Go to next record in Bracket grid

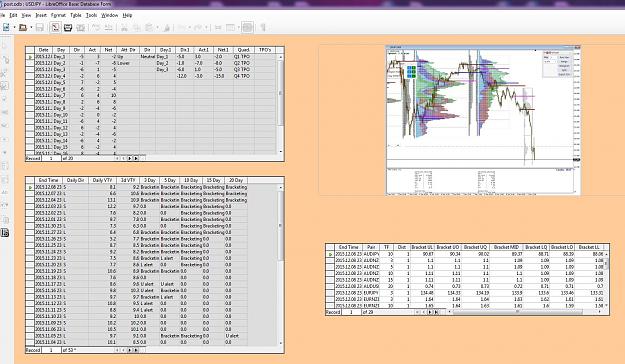pyautogui.click(x=430, y=312)
